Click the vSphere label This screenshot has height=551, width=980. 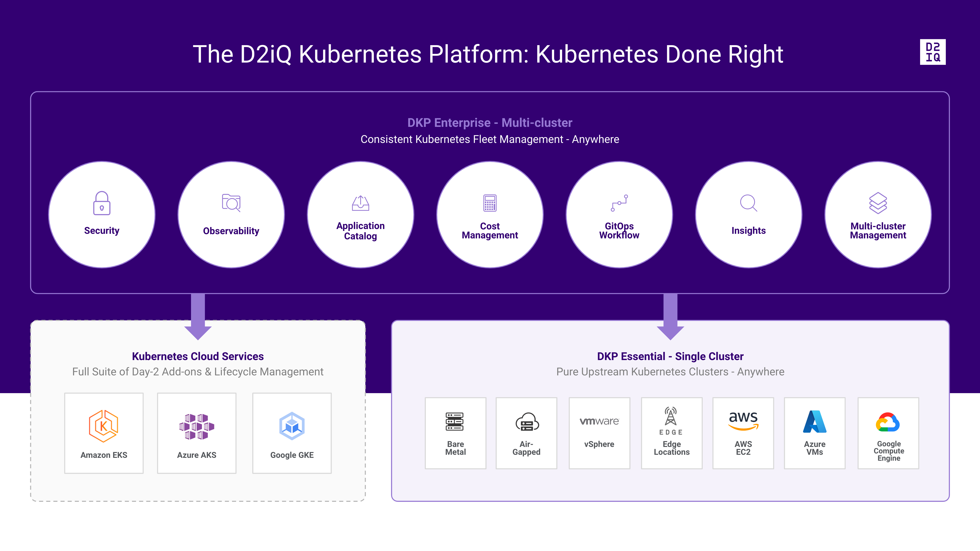tap(599, 444)
